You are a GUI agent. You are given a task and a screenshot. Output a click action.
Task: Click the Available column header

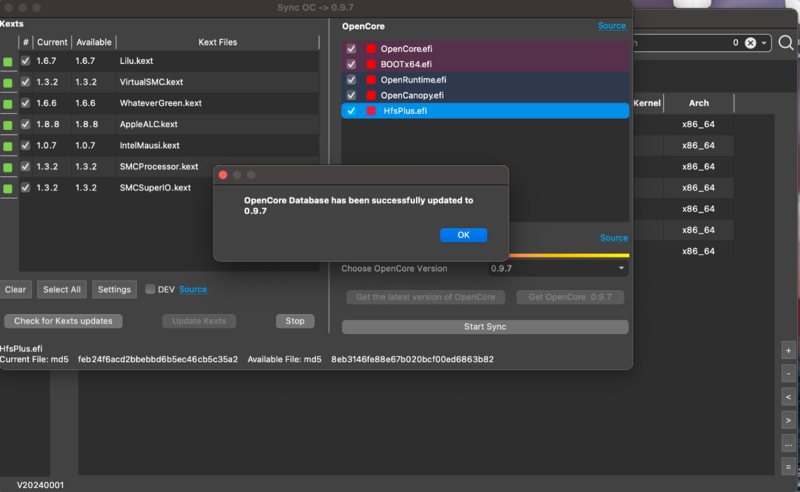point(94,42)
